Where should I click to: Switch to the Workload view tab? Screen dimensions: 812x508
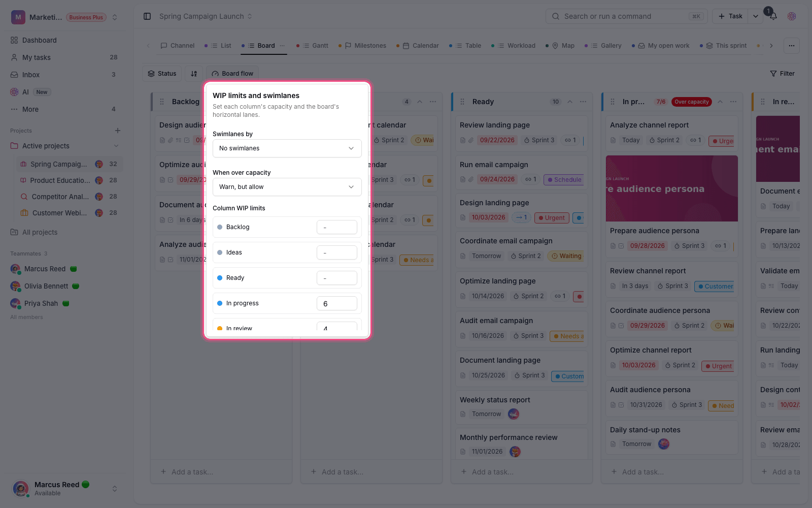coord(513,46)
